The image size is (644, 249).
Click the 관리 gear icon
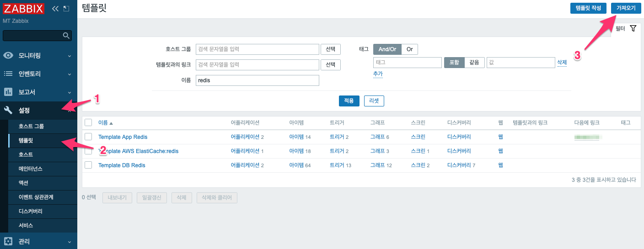[8, 242]
